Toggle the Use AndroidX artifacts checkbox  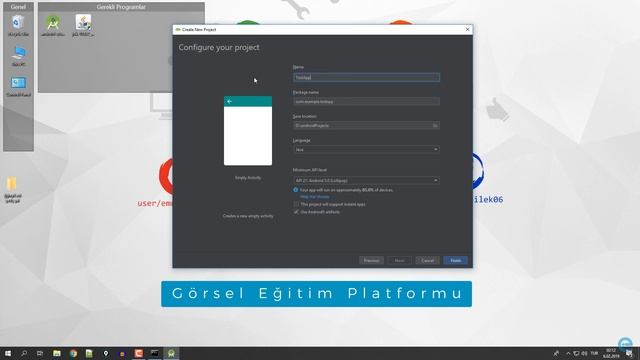coord(296,212)
